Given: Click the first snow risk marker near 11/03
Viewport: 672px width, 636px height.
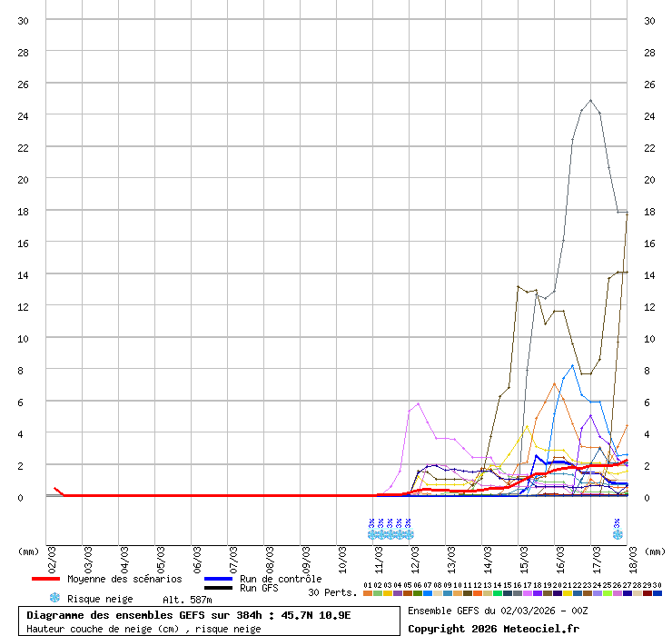Looking at the screenshot, I should coord(372,534).
